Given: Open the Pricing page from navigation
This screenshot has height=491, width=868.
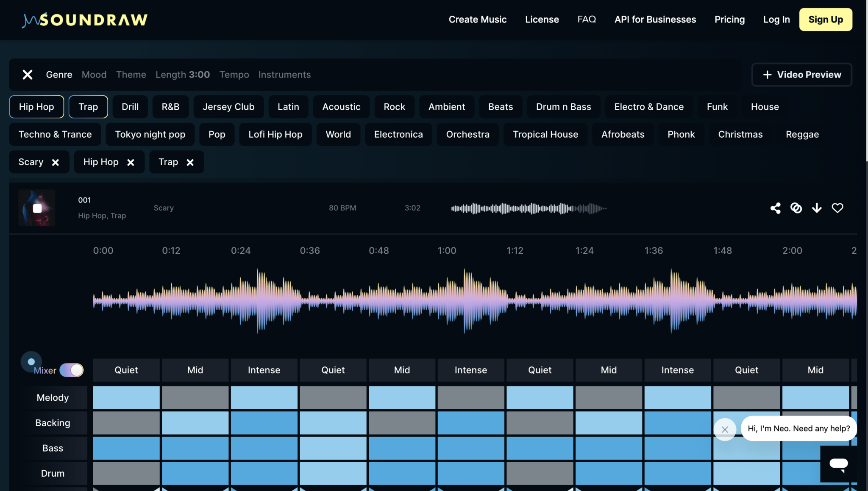Looking at the screenshot, I should pyautogui.click(x=729, y=19).
